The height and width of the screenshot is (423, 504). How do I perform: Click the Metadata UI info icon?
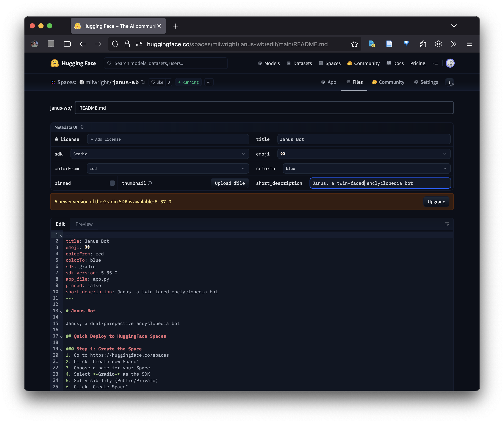(x=82, y=127)
